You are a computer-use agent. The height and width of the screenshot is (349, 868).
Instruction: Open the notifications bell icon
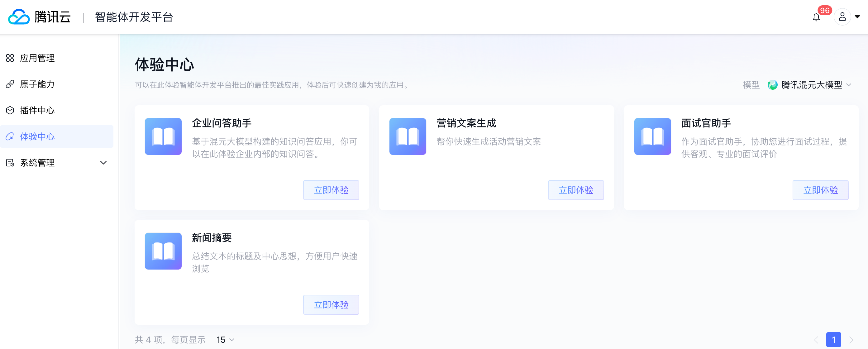tap(816, 17)
